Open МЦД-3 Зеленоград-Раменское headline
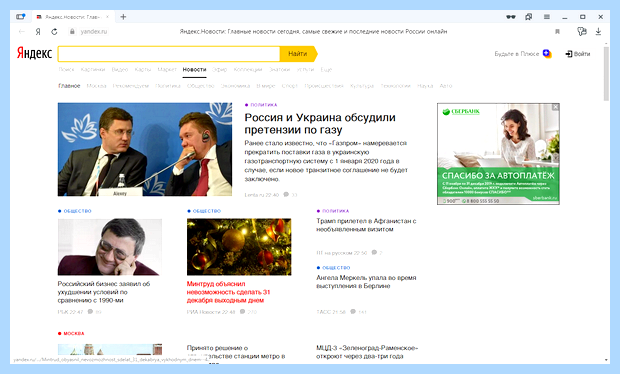This screenshot has height=374, width=620. [x=367, y=352]
